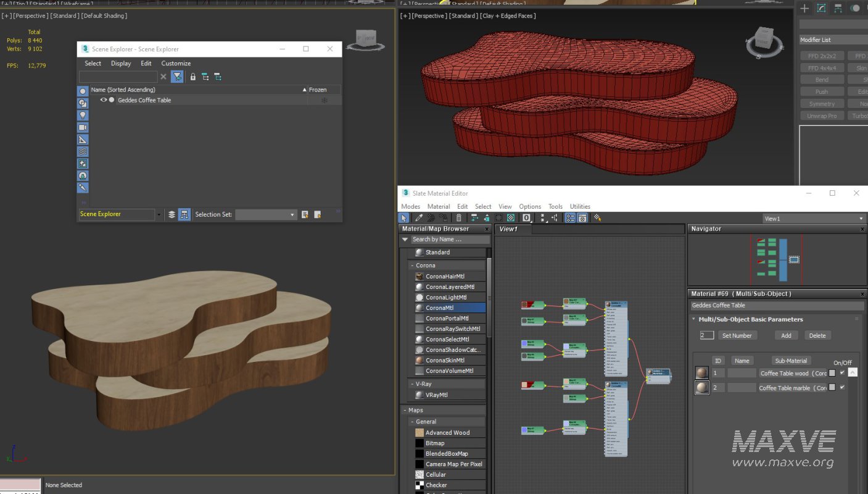
Task: Select CoronaLayeredMtl in the material browser list
Action: point(450,287)
